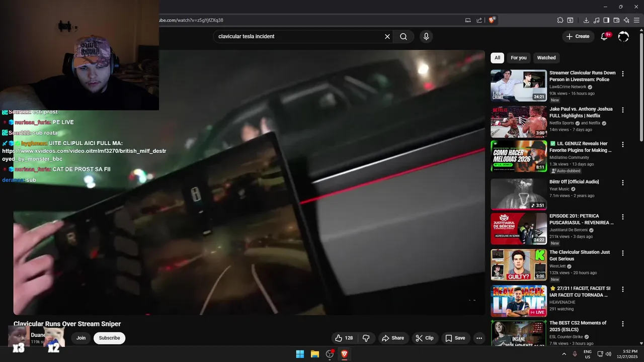Open the Brave browser taskbar icon

click(x=345, y=354)
